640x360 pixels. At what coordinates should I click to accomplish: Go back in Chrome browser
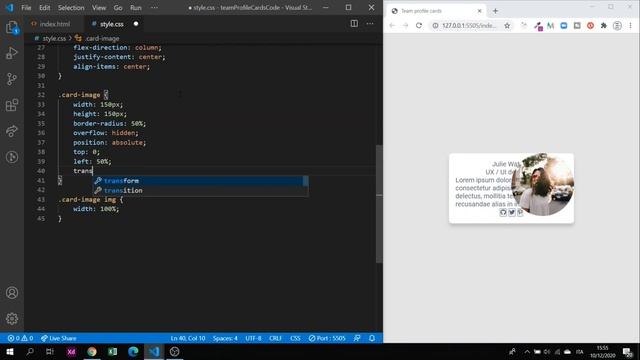point(392,25)
